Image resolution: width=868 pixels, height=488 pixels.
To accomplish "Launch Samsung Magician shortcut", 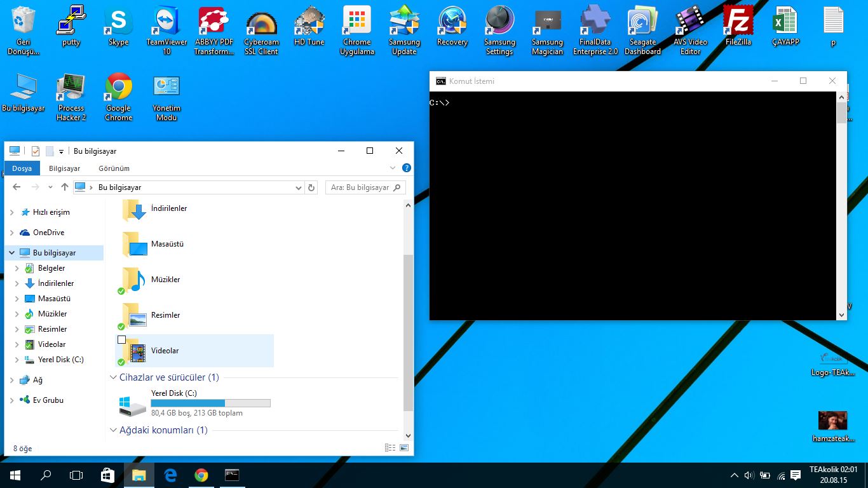I will point(547,30).
